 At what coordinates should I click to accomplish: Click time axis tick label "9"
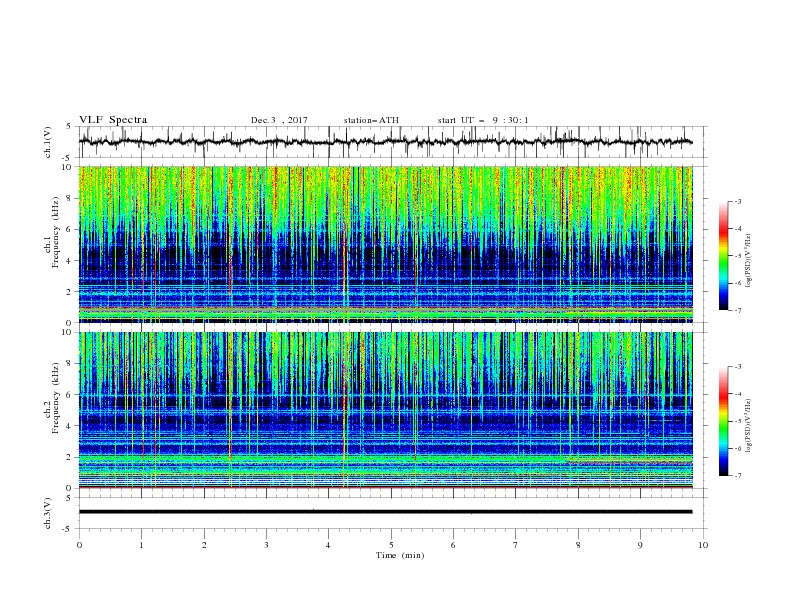(x=640, y=545)
